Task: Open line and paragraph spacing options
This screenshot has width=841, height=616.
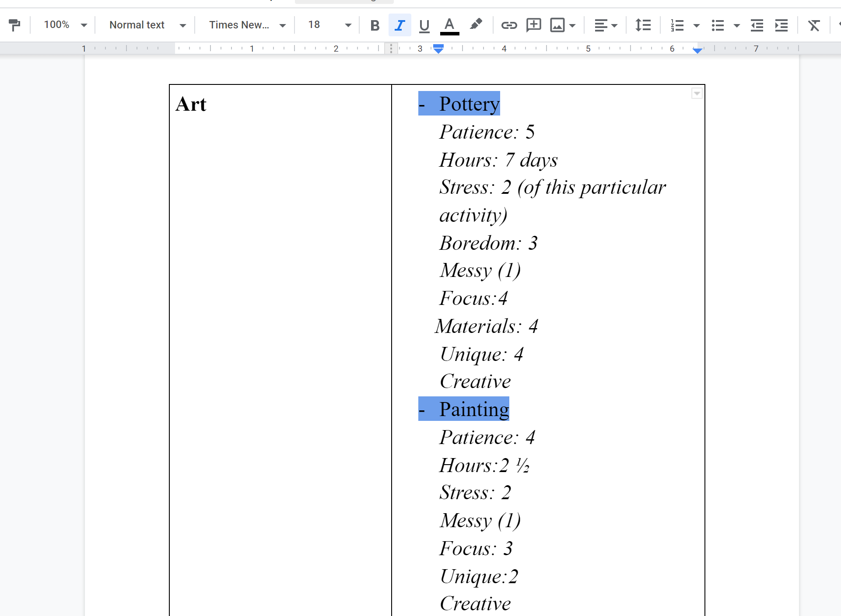Action: (x=643, y=25)
